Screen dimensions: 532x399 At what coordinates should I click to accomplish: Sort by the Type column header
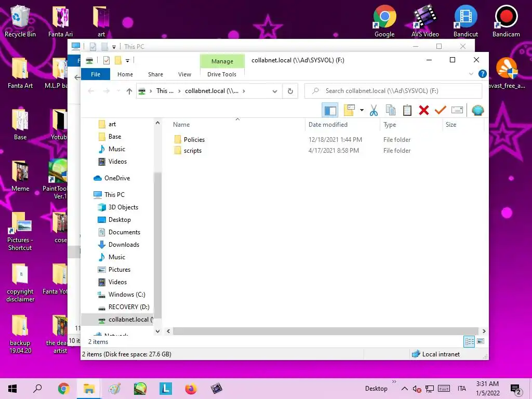(x=411, y=125)
